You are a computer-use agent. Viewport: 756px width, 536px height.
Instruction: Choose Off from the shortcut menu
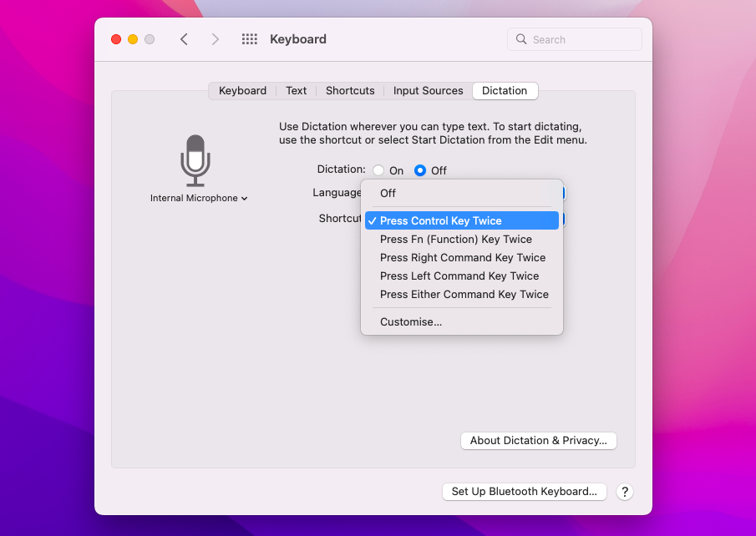coord(387,192)
